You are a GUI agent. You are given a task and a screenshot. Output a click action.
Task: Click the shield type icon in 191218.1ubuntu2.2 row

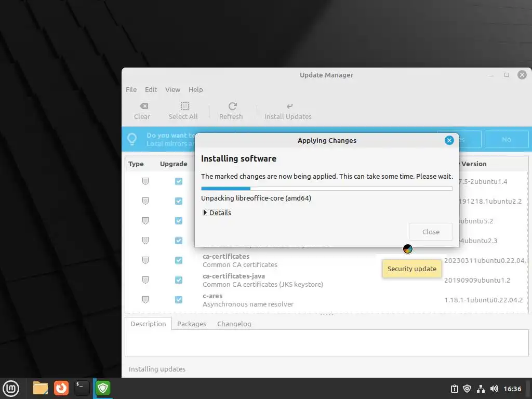click(145, 201)
